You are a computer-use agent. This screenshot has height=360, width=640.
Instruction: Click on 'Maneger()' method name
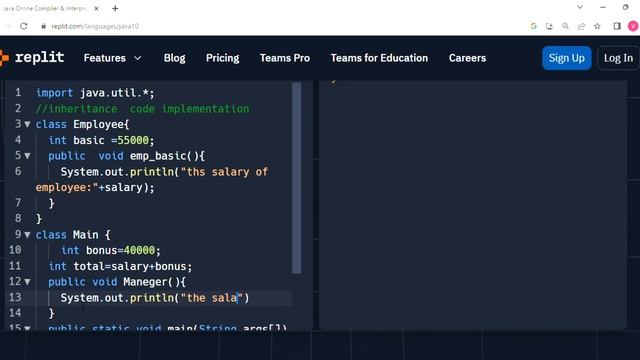coord(151,282)
